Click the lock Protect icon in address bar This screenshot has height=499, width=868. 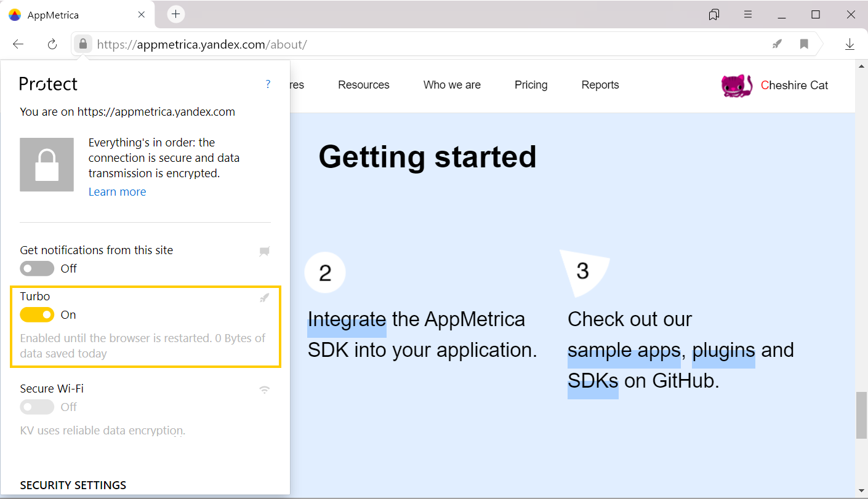83,44
